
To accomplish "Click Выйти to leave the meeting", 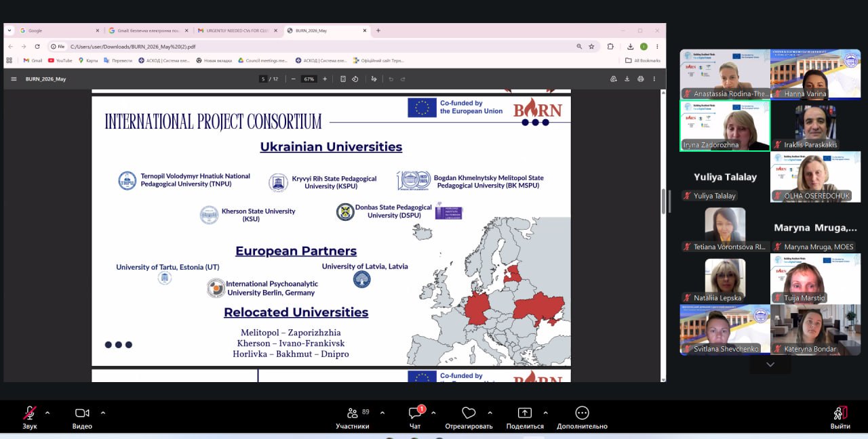I will 840,417.
